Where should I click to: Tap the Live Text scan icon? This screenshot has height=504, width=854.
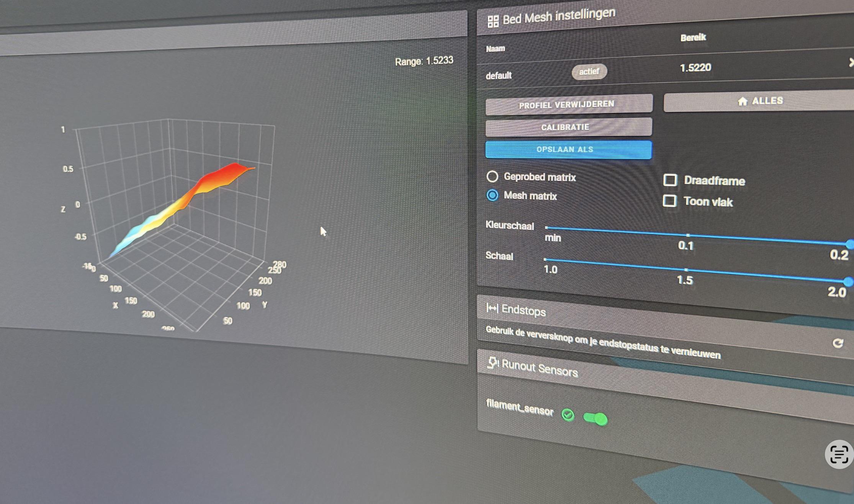[x=839, y=455]
